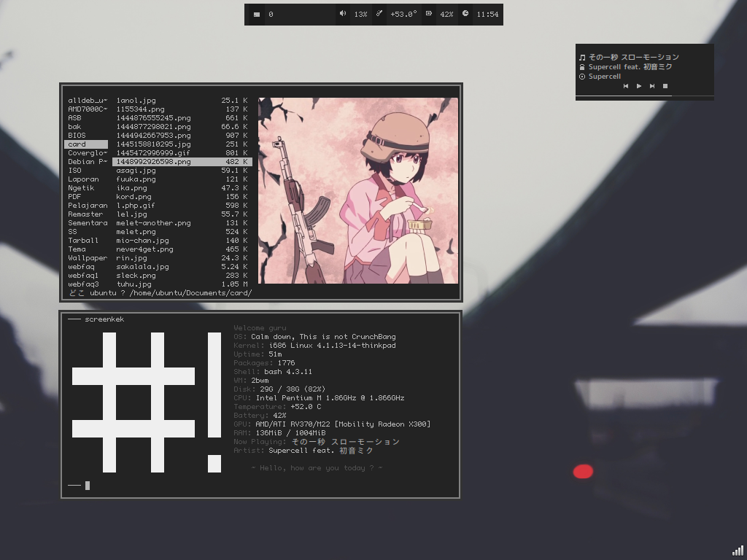Click the signal bars icon at the bottom-right corner

click(738, 550)
